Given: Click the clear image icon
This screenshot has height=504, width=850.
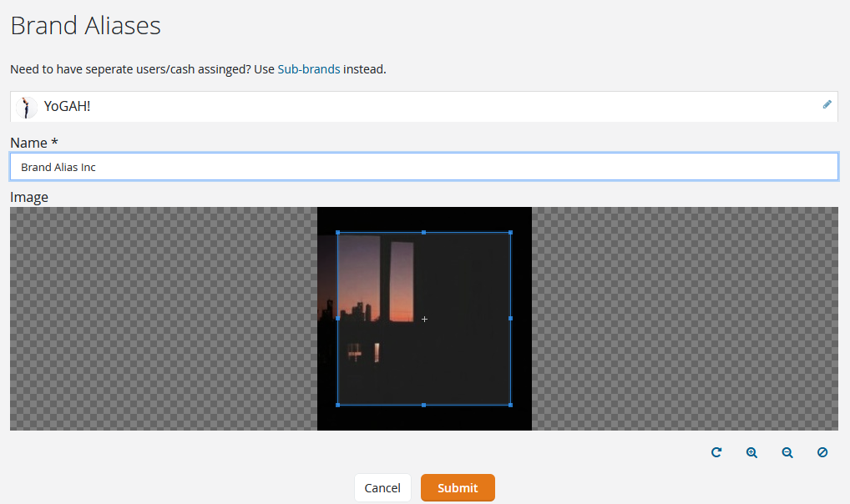Looking at the screenshot, I should pyautogui.click(x=822, y=452).
